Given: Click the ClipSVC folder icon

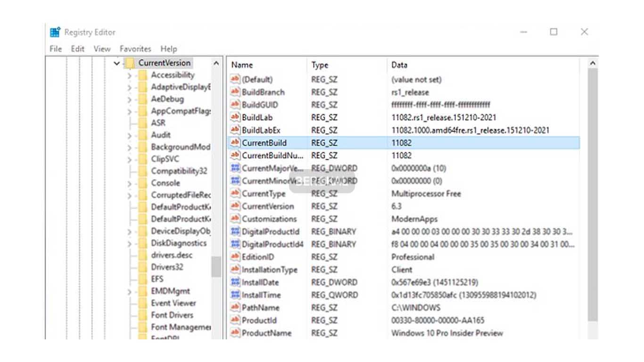Looking at the screenshot, I should [x=143, y=159].
